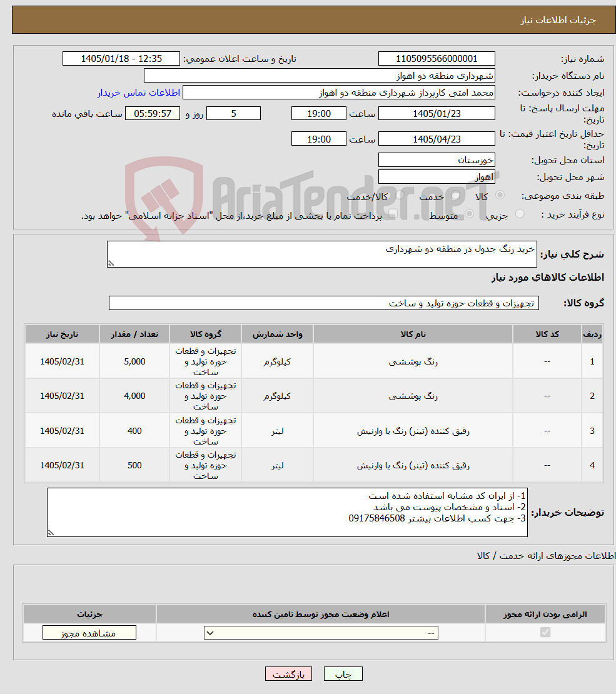Click the general need description text area
The image size is (616, 694).
point(322,254)
